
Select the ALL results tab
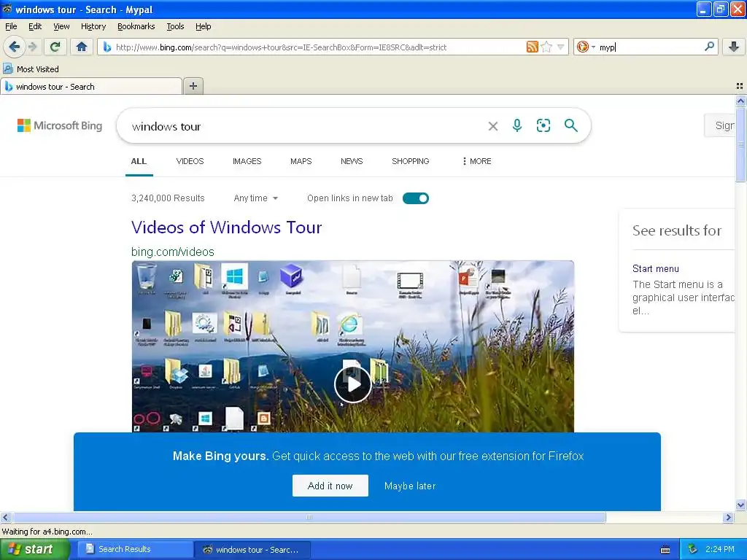tap(139, 161)
